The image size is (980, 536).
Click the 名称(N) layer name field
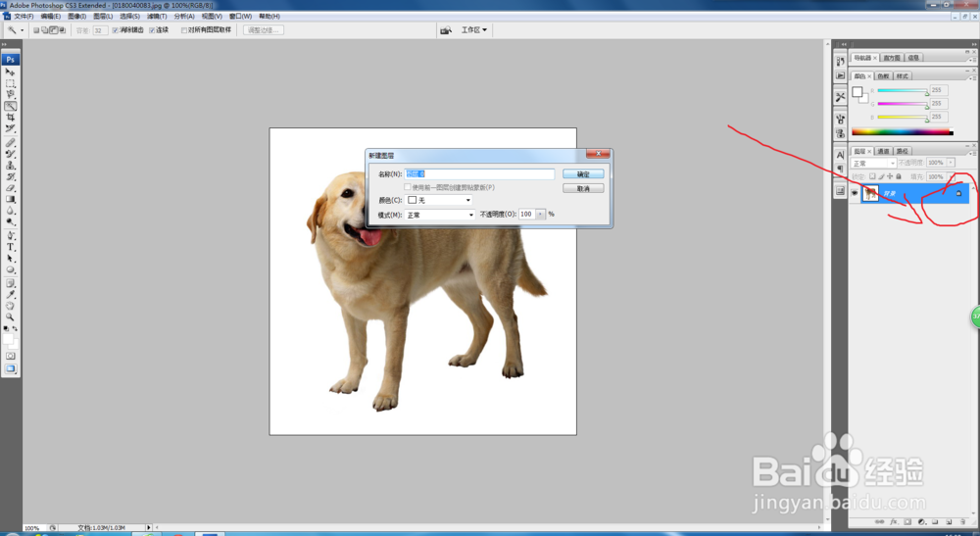point(480,174)
